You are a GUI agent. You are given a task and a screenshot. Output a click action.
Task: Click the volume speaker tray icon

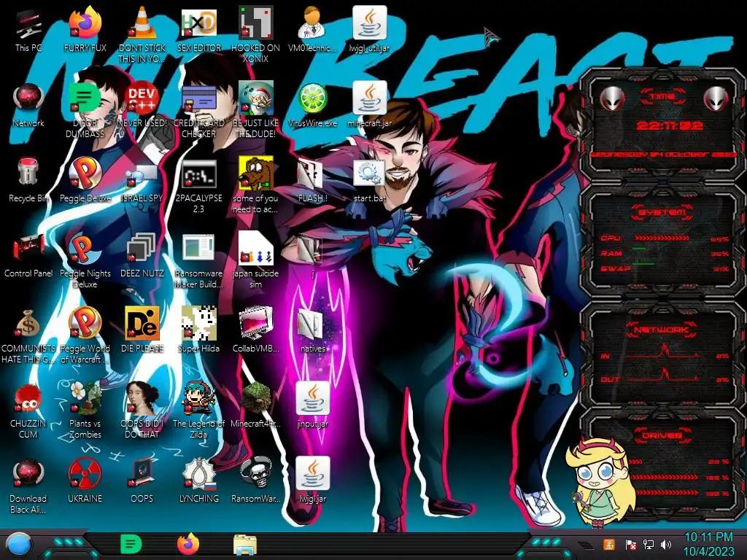tap(667, 544)
